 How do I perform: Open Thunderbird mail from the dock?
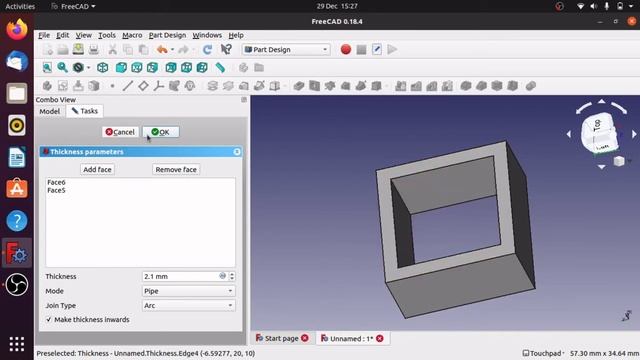point(17,61)
